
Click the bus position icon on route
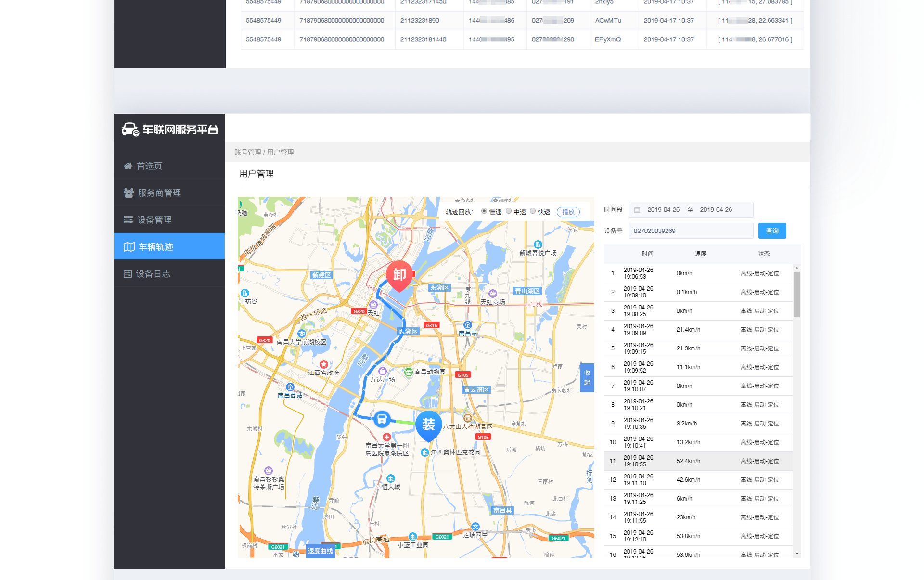(x=382, y=419)
